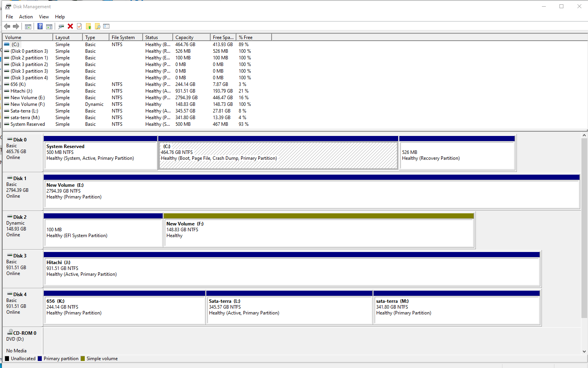The image size is (588, 368).
Task: Click the Disk Management title bar icon
Action: click(x=8, y=7)
